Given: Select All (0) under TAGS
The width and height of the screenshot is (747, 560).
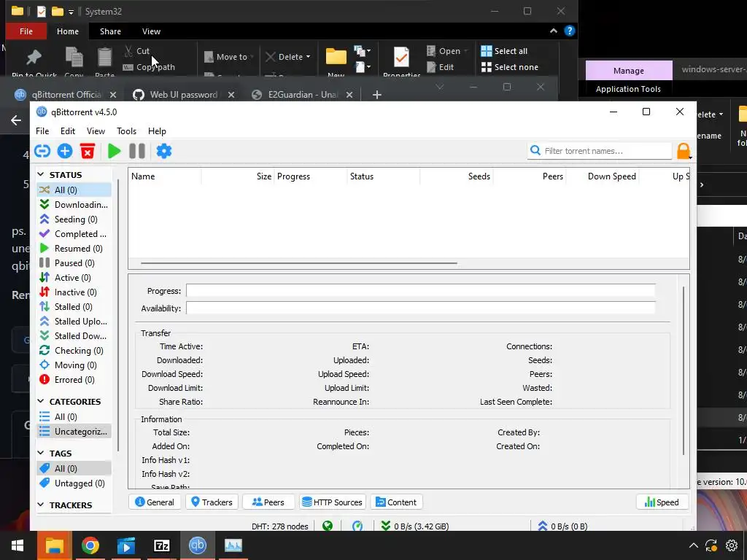Looking at the screenshot, I should click(x=74, y=469).
